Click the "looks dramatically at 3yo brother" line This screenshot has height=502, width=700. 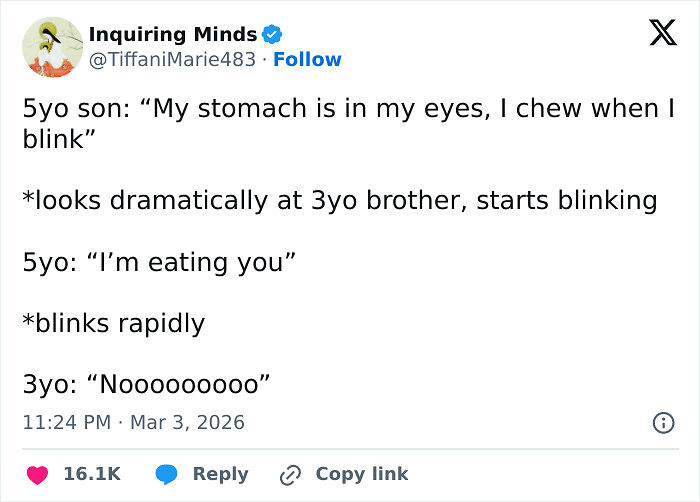tap(340, 201)
